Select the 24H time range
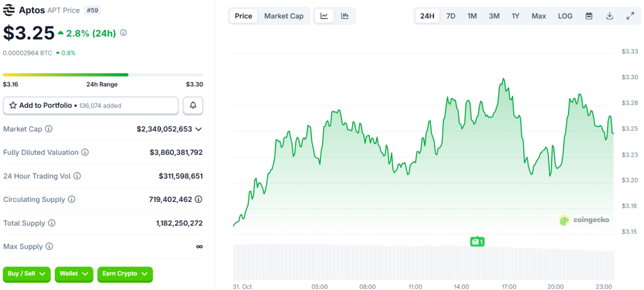 pos(427,16)
